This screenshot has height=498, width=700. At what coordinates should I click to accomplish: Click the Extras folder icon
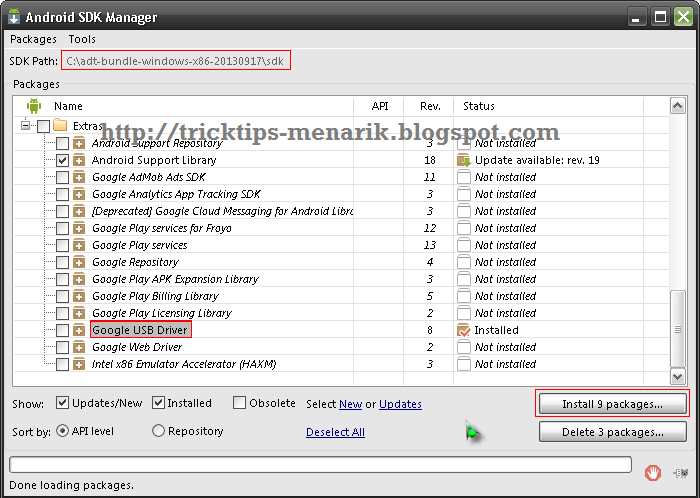point(60,125)
